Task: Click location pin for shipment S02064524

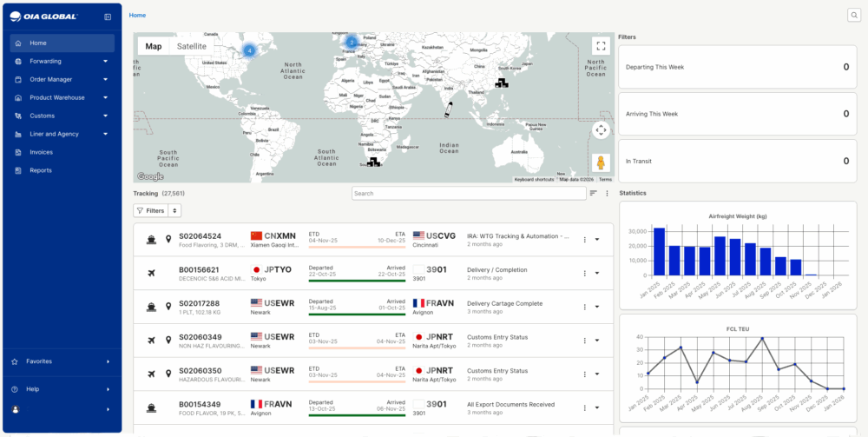Action: pos(168,239)
